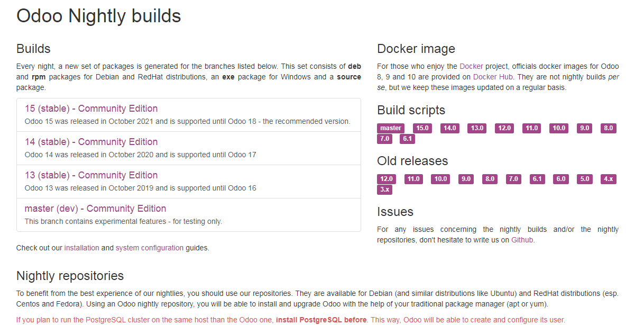Viewport: 644px width, 325px height.
Task: Select 14.0 build script badge
Action: (x=449, y=128)
